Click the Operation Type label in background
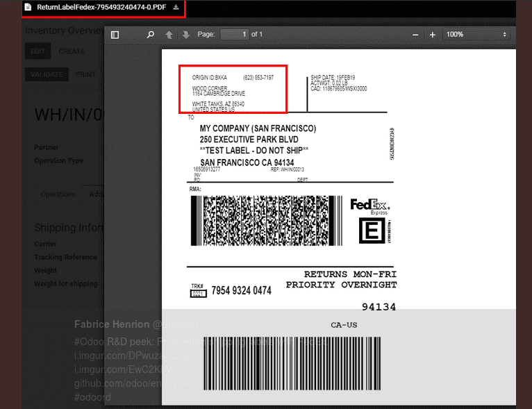The width and height of the screenshot is (532, 409). [x=59, y=160]
